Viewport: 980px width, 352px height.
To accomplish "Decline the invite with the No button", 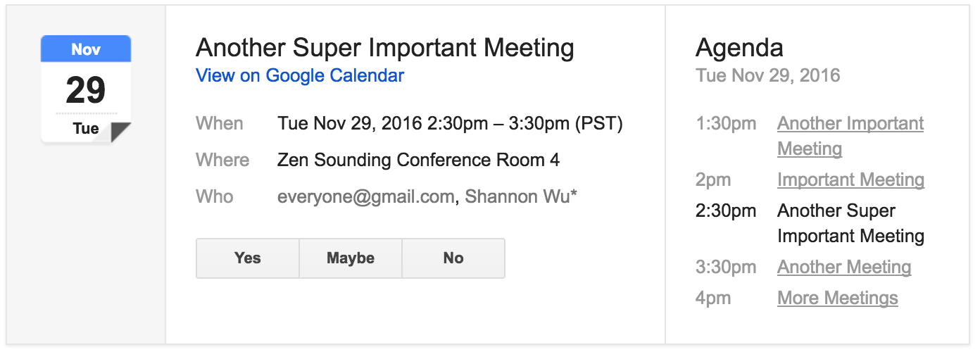I will click(453, 258).
